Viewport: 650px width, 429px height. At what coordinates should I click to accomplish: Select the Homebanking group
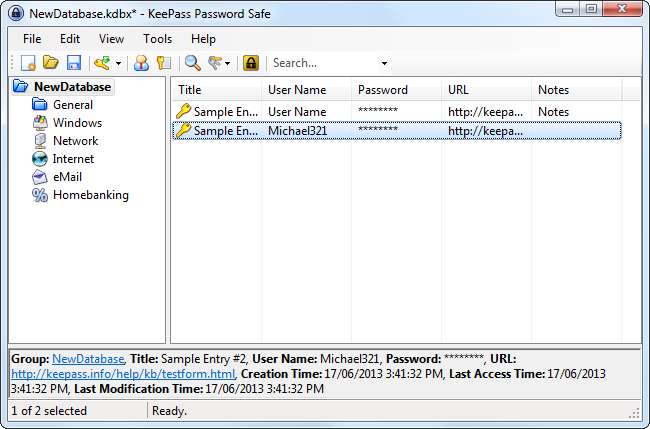click(91, 195)
